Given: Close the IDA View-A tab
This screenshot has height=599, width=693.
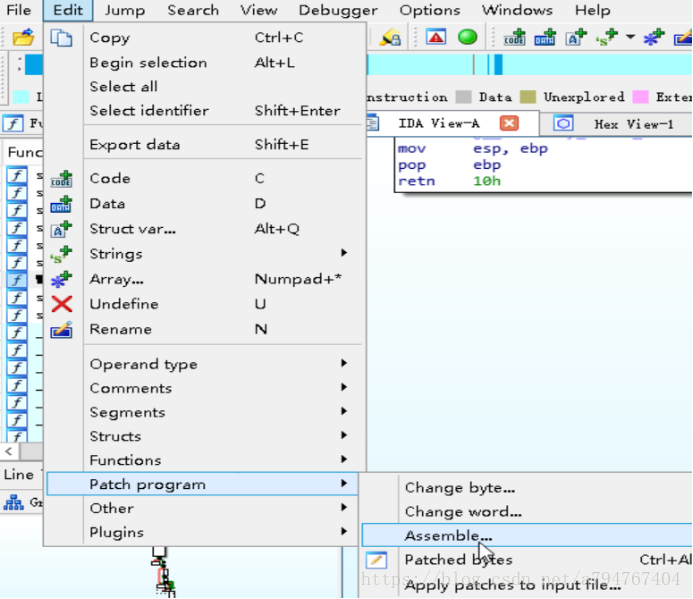Looking at the screenshot, I should coord(509,124).
